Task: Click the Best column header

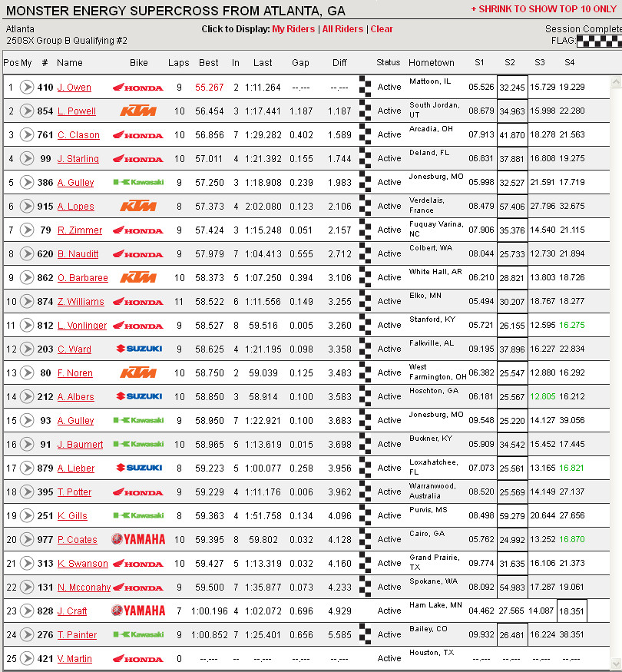Action: [x=209, y=62]
